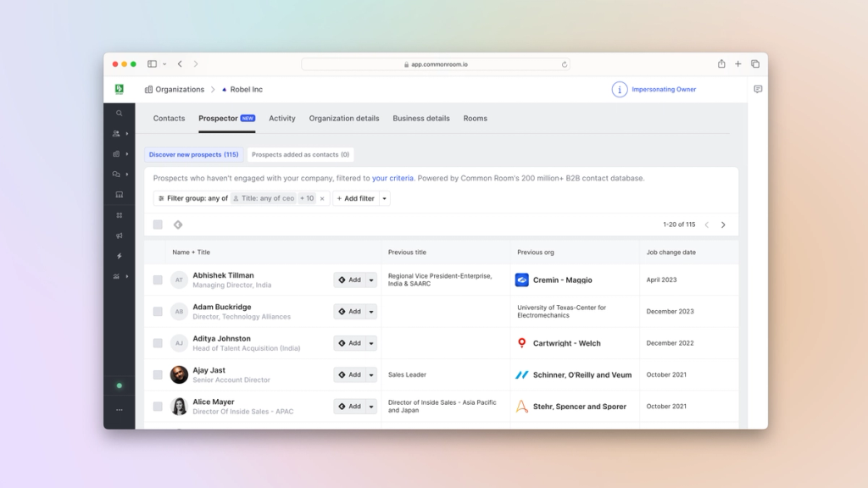Follow the your criteria link

click(392, 178)
